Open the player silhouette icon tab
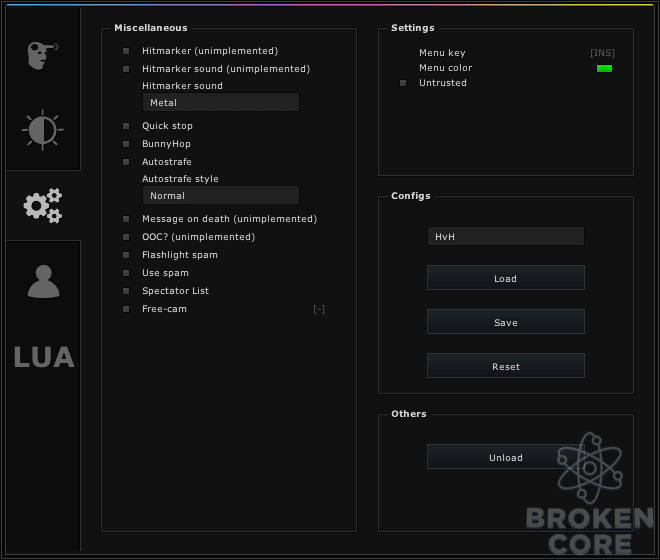Image resolution: width=660 pixels, height=560 pixels. click(43, 281)
